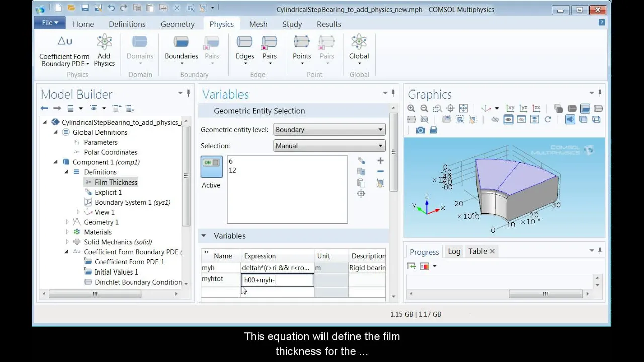Toggle Scene Light in Graphics toolbar
This screenshot has height=362, width=644.
[570, 119]
